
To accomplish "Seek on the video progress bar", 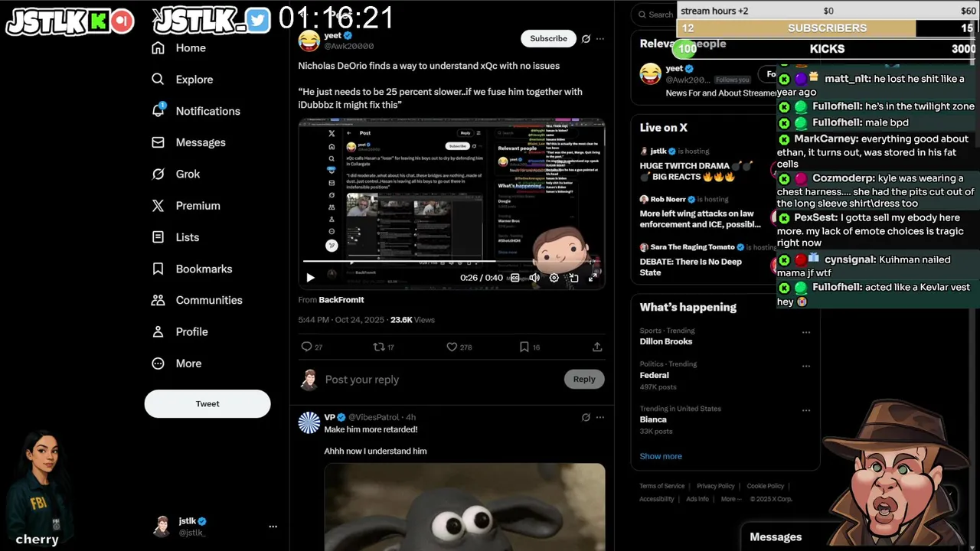I will tap(450, 262).
